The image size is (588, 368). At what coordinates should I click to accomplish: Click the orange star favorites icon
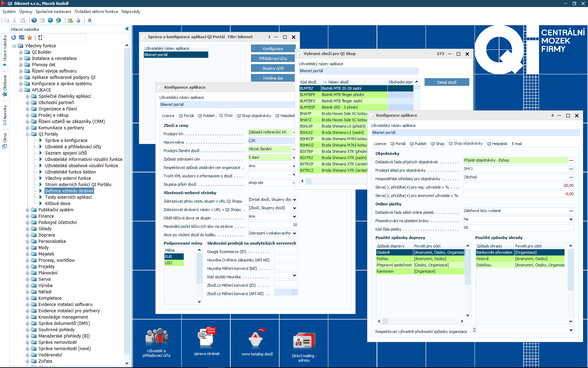30,38
